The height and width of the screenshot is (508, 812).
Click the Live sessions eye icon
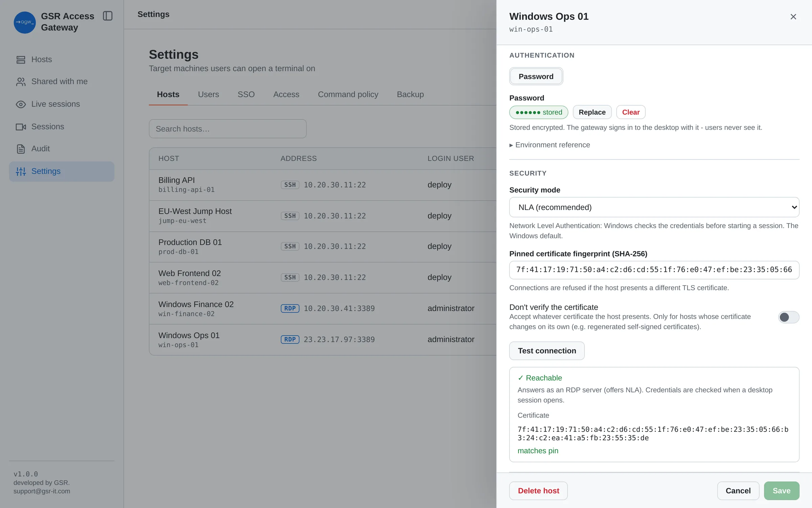click(21, 104)
